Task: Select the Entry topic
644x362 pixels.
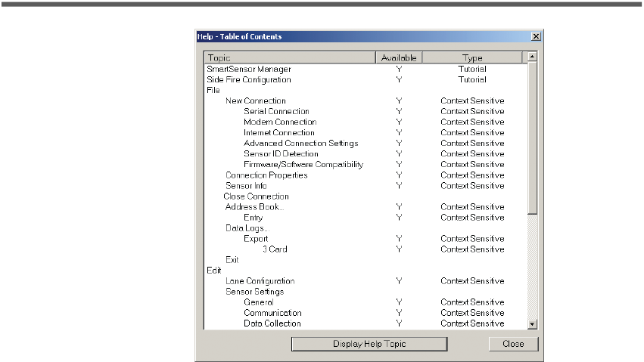Action: tap(253, 218)
